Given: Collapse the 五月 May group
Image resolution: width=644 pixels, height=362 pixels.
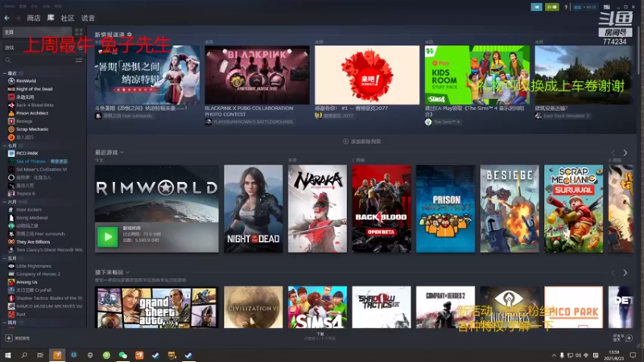Looking at the screenshot, I should pos(5,258).
